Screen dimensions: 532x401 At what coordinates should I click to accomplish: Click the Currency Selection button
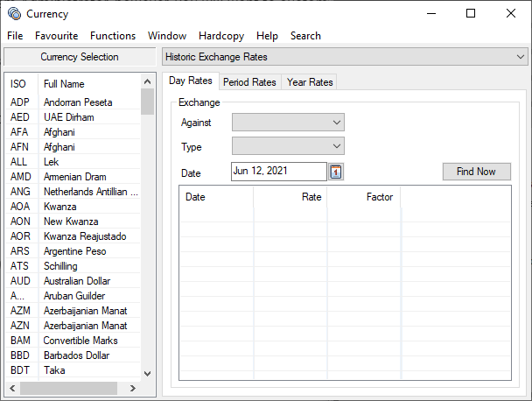click(80, 57)
